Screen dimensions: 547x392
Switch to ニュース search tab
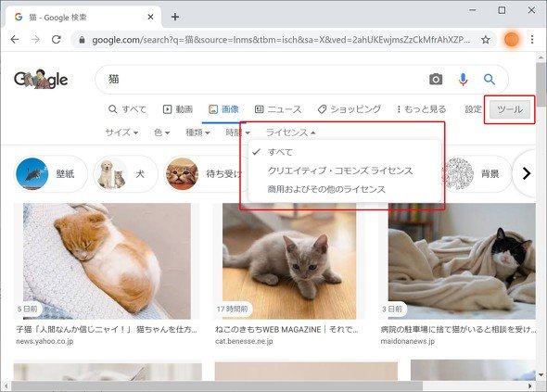pyautogui.click(x=278, y=109)
